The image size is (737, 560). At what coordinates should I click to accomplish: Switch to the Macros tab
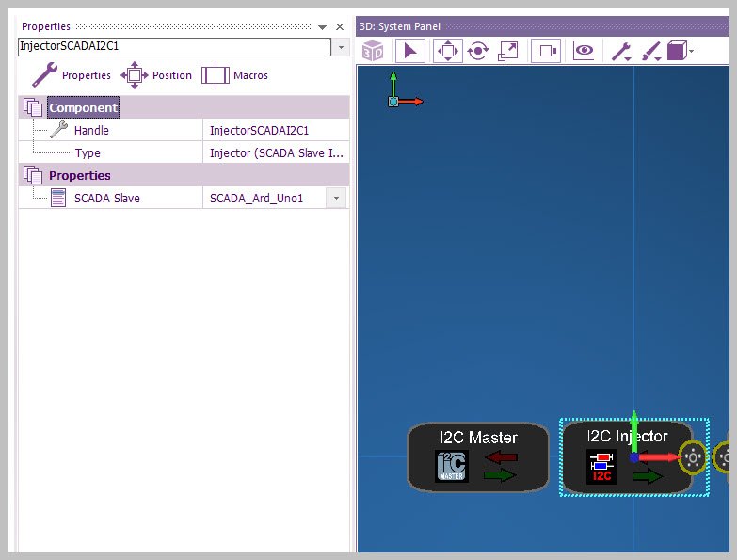234,75
